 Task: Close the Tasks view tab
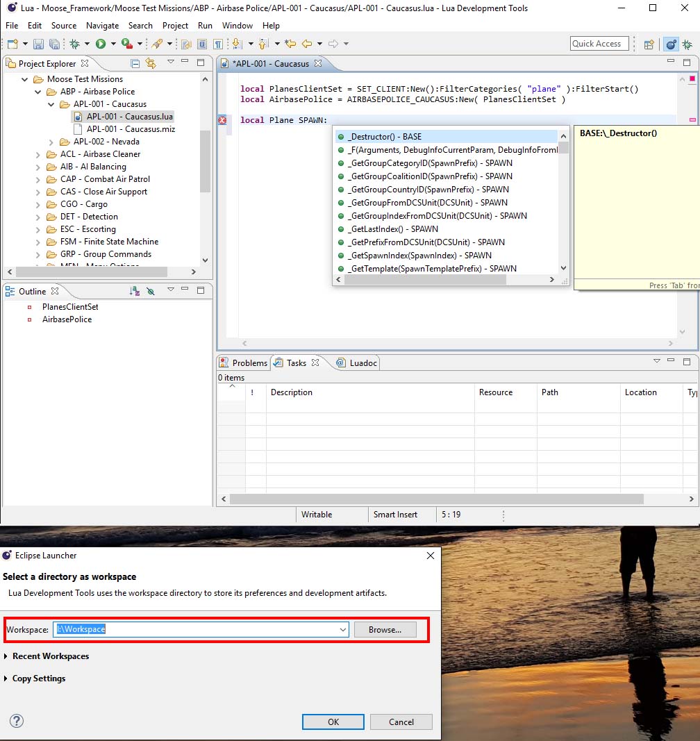315,363
